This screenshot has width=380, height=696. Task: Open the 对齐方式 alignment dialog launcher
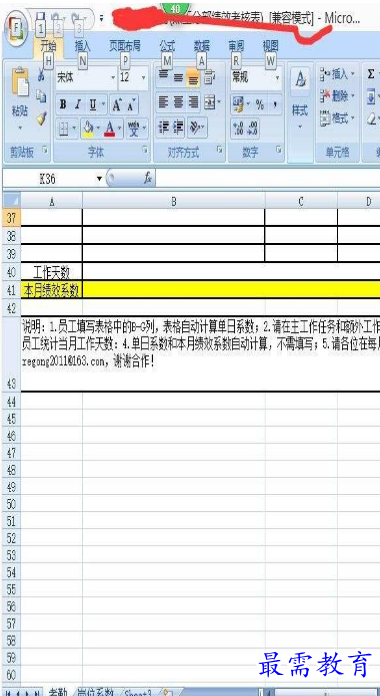coord(220,150)
